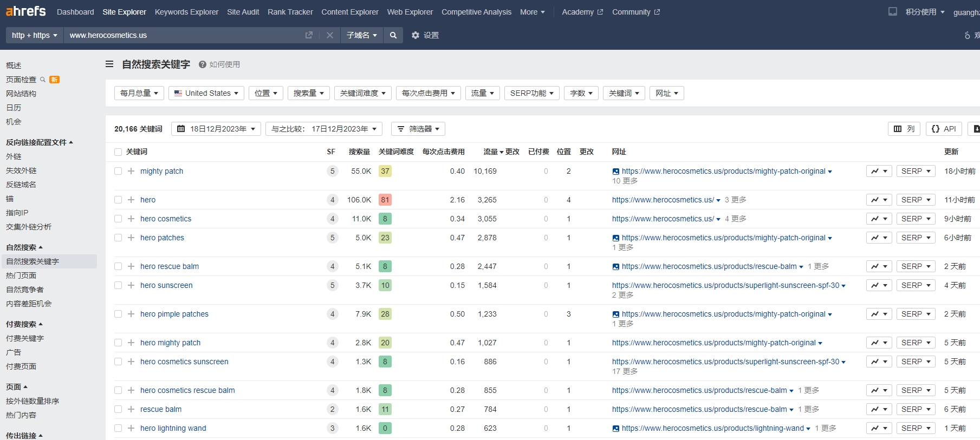This screenshot has height=440, width=980.
Task: Sort by 流量 column header
Action: tap(490, 152)
